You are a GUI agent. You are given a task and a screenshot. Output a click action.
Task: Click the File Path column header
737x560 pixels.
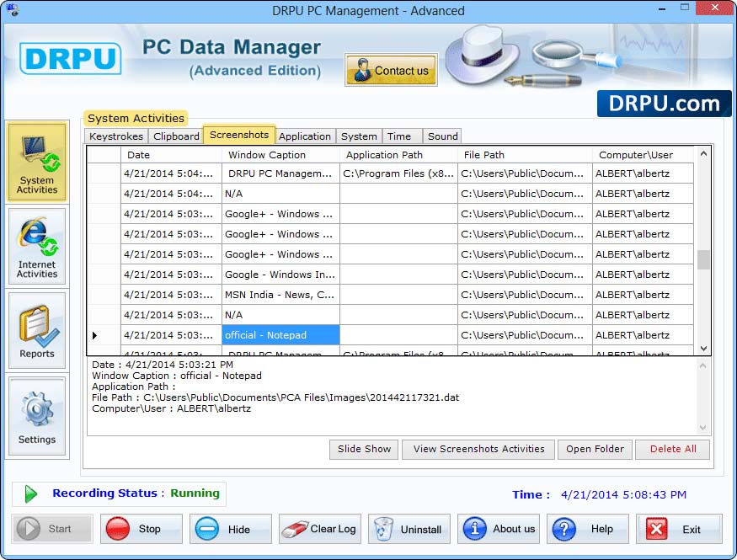point(525,155)
